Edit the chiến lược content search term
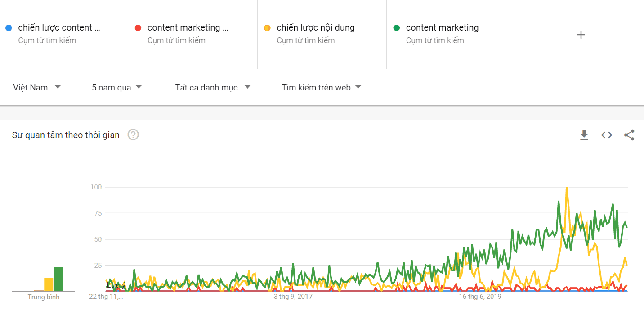Screen dimensions: 644x315 pos(58,28)
